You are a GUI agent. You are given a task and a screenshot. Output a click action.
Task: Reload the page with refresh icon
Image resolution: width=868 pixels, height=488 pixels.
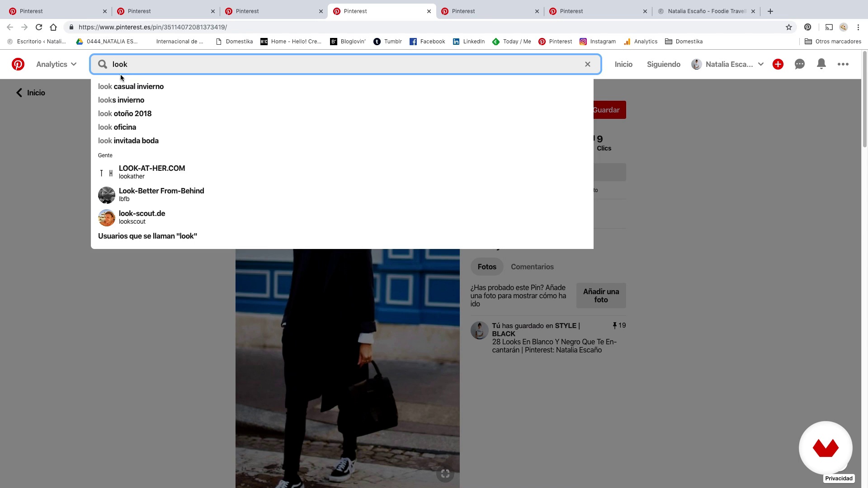[39, 27]
